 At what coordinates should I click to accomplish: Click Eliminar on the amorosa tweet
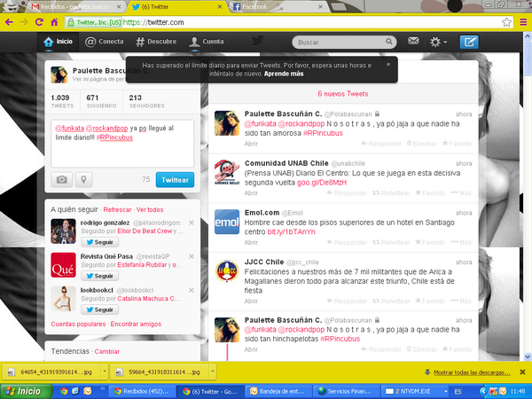[422, 144]
